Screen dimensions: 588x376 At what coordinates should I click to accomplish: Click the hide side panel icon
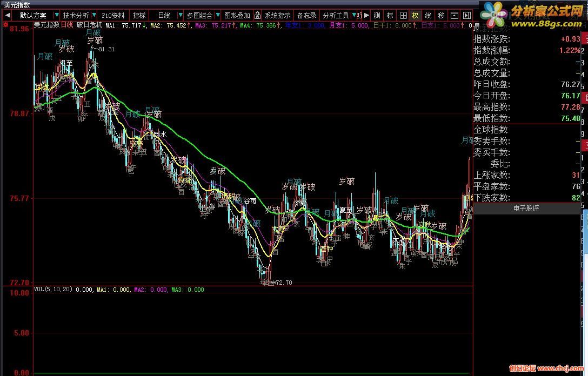[467, 15]
